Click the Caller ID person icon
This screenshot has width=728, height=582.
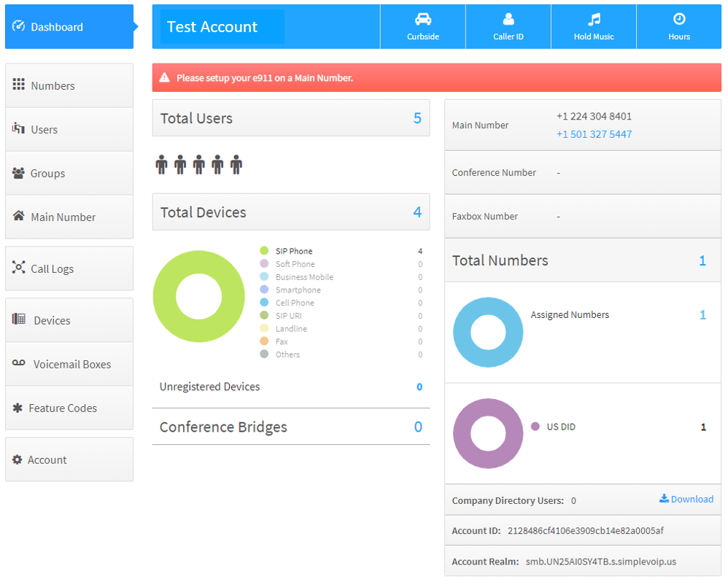508,18
